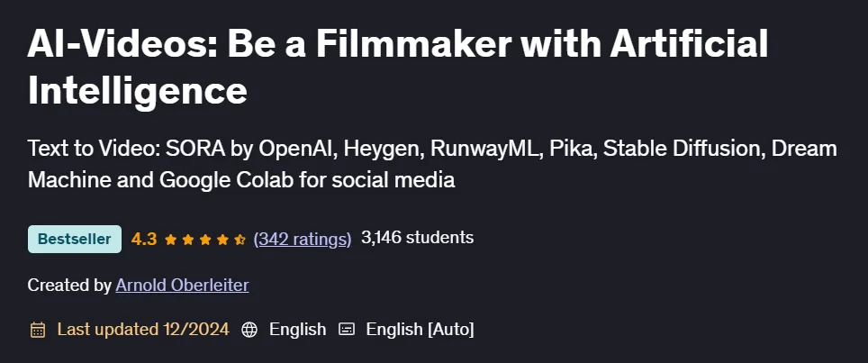Screen dimensions: 868x363
Task: Click the calendar icon beside Last updated
Action: (x=38, y=330)
